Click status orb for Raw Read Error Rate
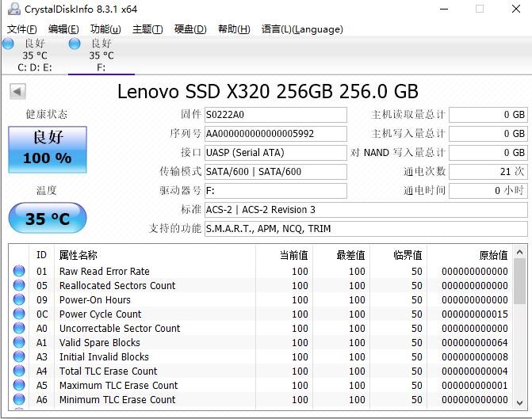The image size is (532, 419). 19,271
